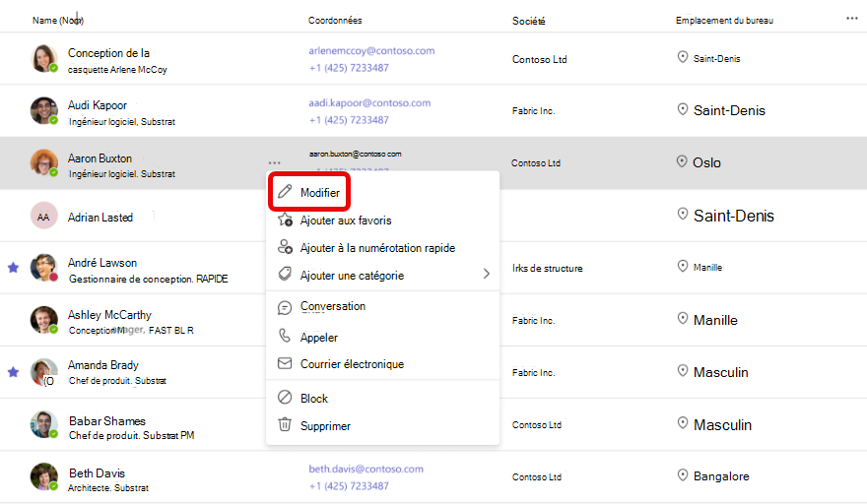Click the speed dial person icon
This screenshot has height=504, width=867.
click(x=285, y=246)
